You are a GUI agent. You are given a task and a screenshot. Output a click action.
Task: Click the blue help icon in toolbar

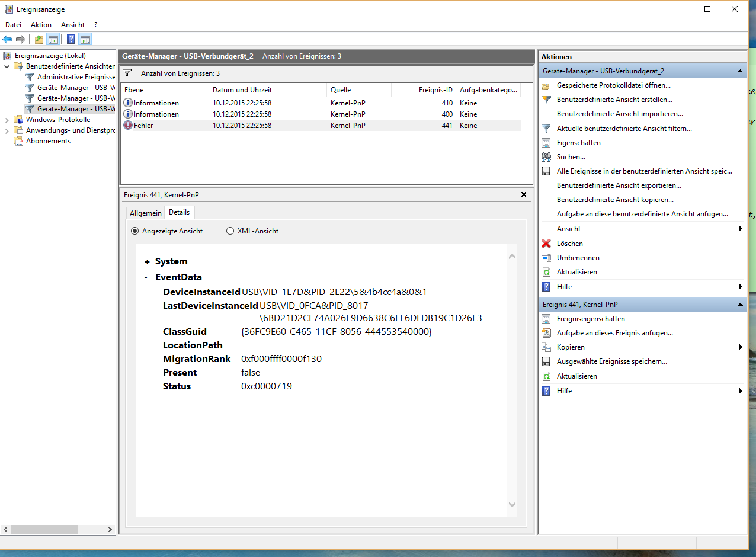coord(71,40)
